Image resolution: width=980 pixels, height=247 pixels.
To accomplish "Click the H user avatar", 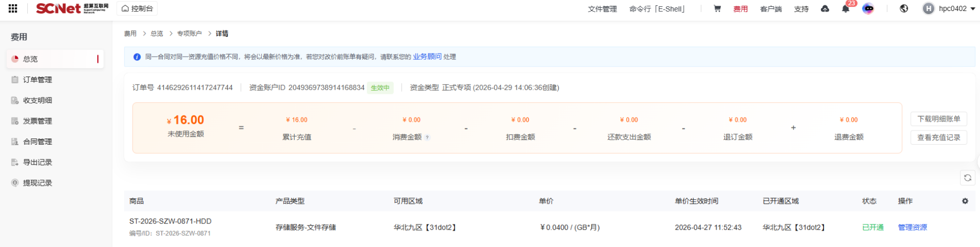I will (x=928, y=8).
